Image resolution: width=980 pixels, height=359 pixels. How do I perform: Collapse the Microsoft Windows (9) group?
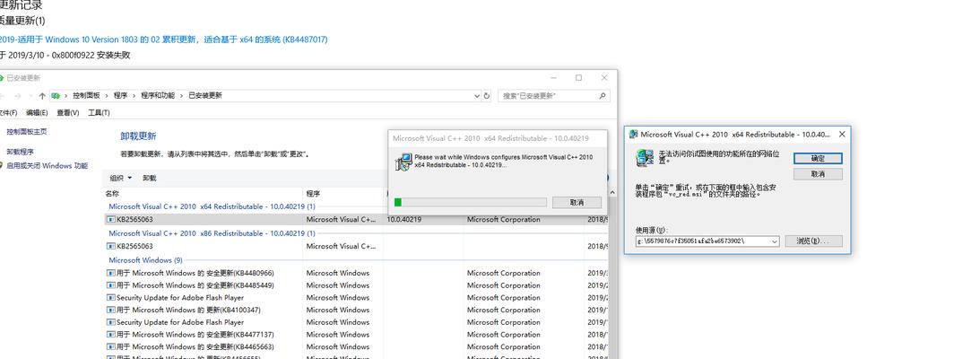145,260
